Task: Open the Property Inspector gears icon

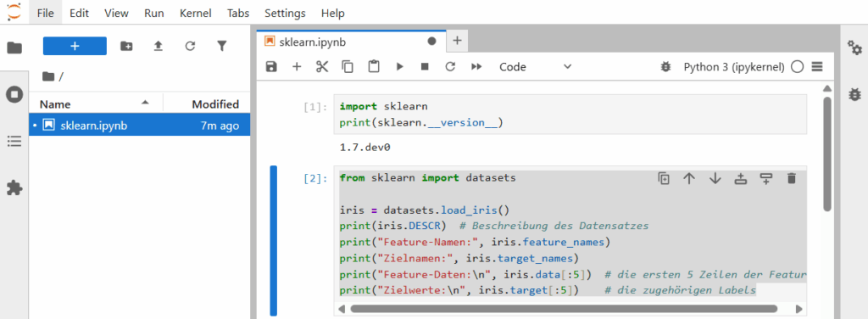Action: tap(854, 48)
